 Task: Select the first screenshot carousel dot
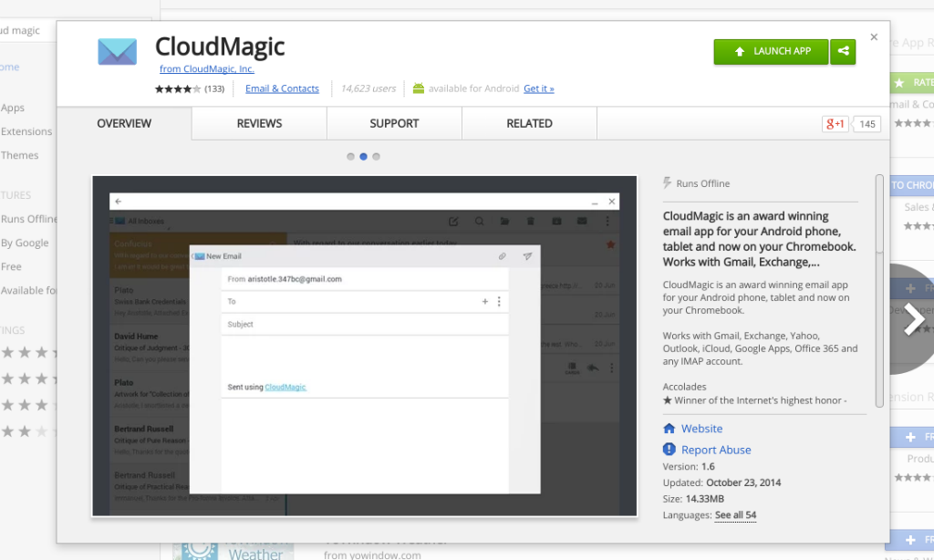(350, 157)
